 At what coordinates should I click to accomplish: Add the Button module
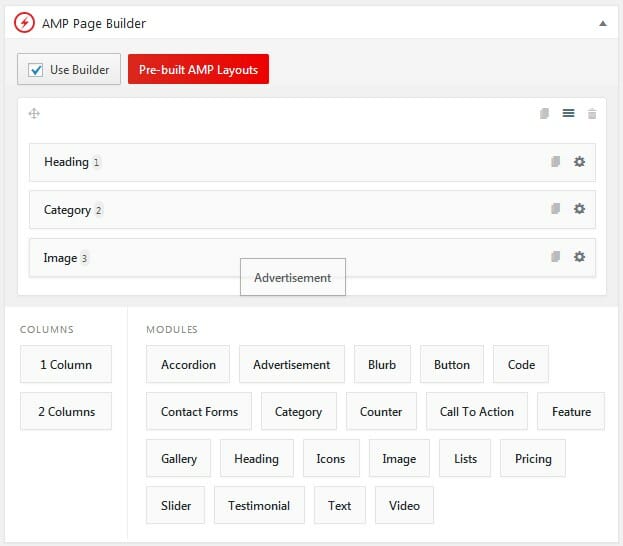452,364
